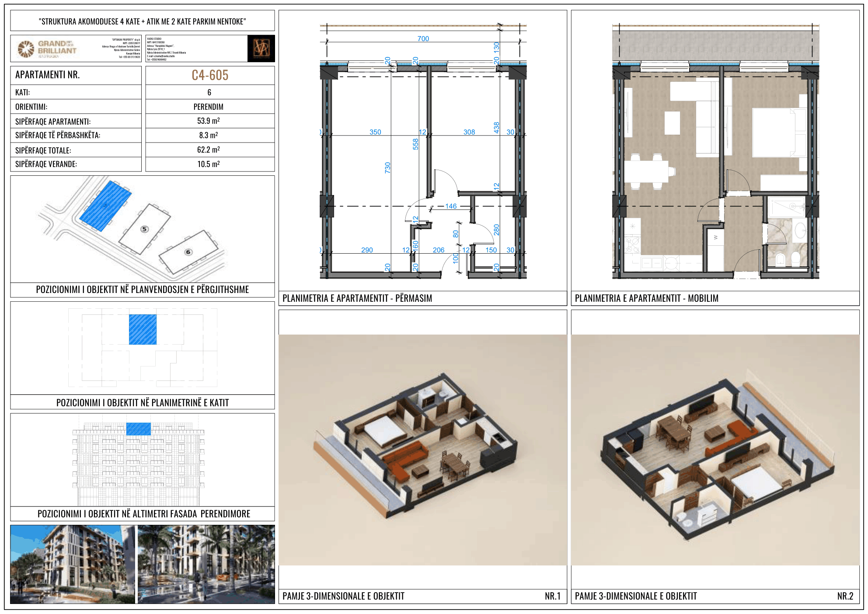Click the 700 width dimension
The height and width of the screenshot is (614, 868).
click(x=423, y=38)
